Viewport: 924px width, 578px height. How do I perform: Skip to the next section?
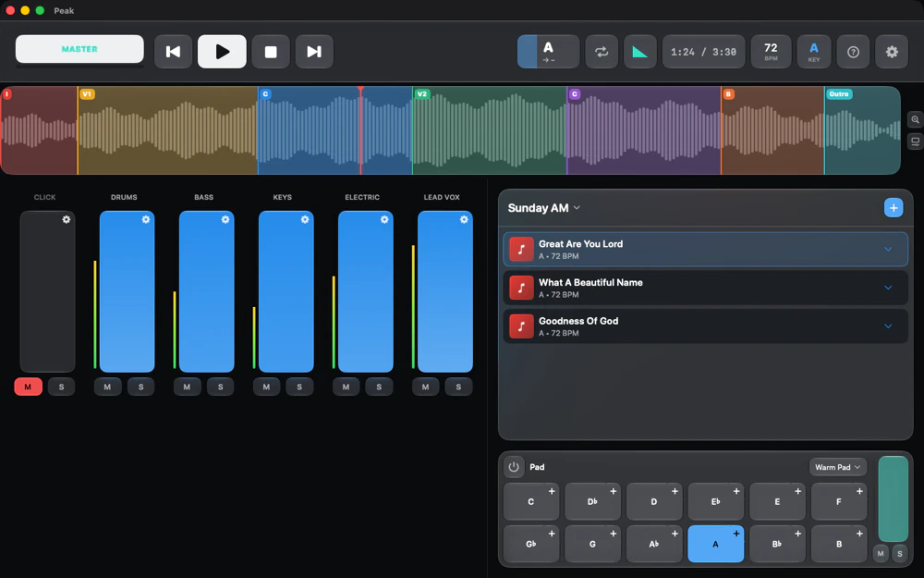[x=314, y=52]
